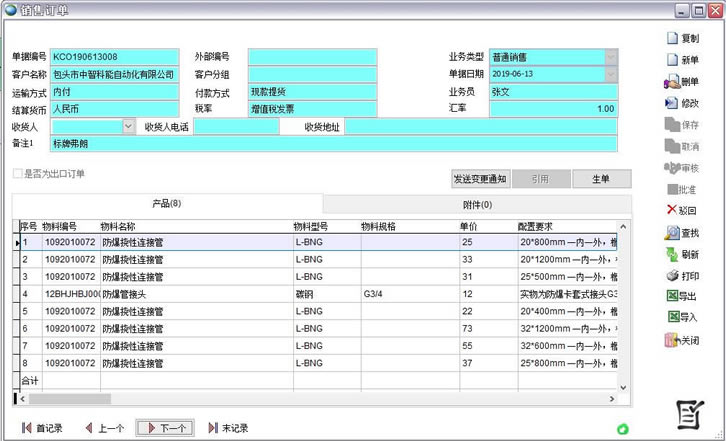
Task: Switch to the 附件(0) tab
Action: pos(477,204)
